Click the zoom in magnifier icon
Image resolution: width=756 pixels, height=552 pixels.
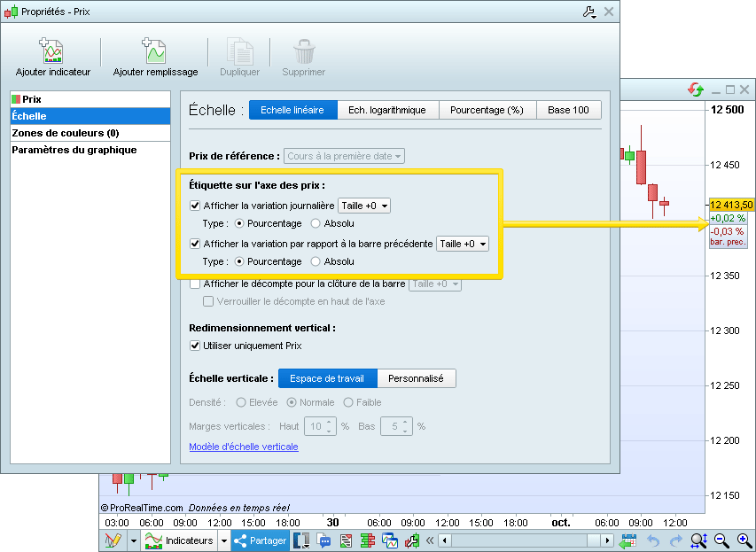[744, 540]
